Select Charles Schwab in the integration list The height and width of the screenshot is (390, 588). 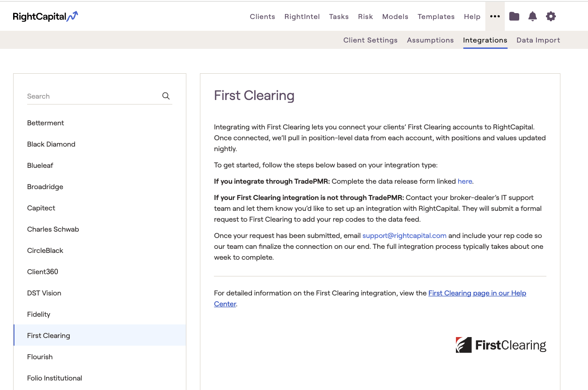53,229
